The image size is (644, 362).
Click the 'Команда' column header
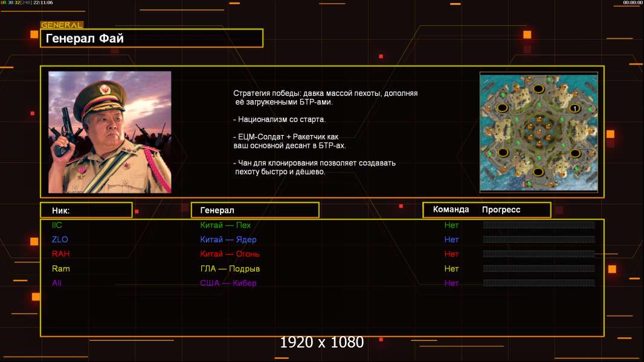pos(451,209)
